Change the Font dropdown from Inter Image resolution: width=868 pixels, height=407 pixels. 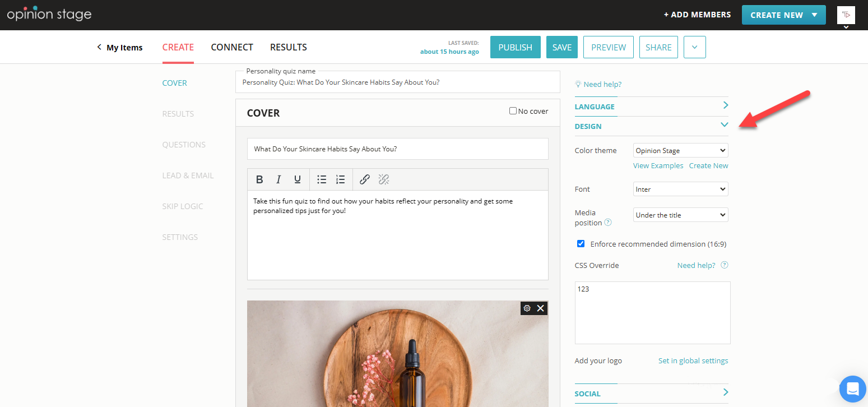pos(680,188)
